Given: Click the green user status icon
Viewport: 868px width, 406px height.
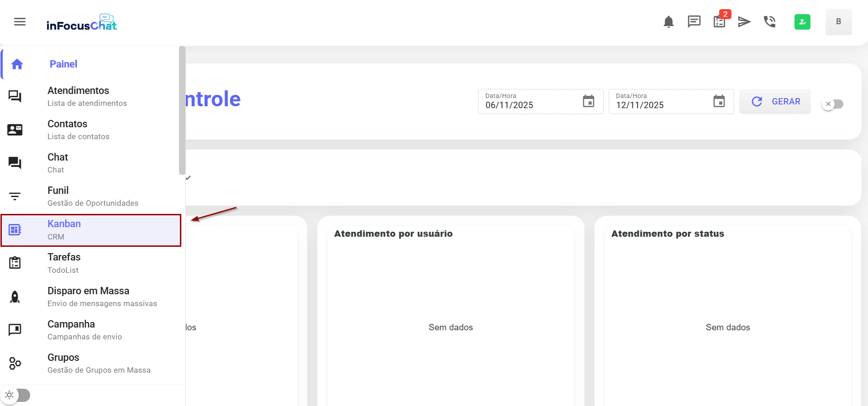Looking at the screenshot, I should point(802,21).
